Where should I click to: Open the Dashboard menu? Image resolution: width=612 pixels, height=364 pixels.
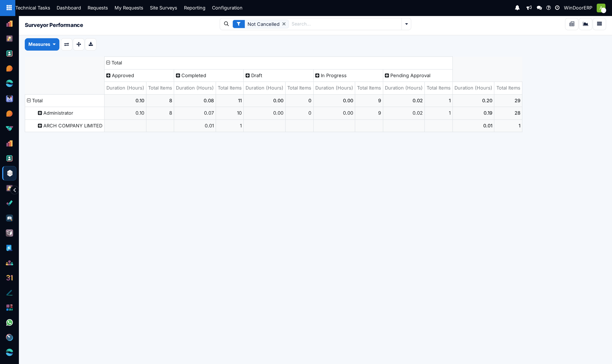click(69, 8)
